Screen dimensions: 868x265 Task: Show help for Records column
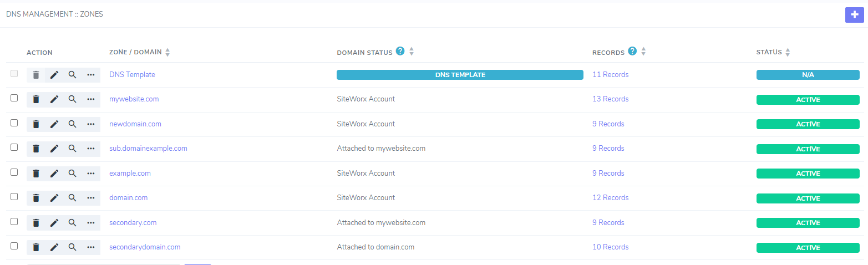pyautogui.click(x=632, y=52)
